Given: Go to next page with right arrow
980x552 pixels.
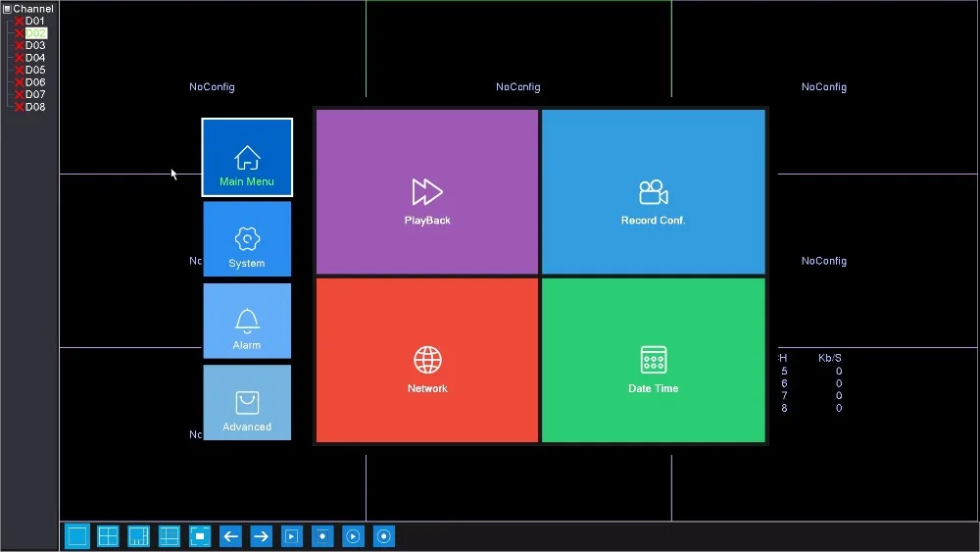Looking at the screenshot, I should [262, 536].
